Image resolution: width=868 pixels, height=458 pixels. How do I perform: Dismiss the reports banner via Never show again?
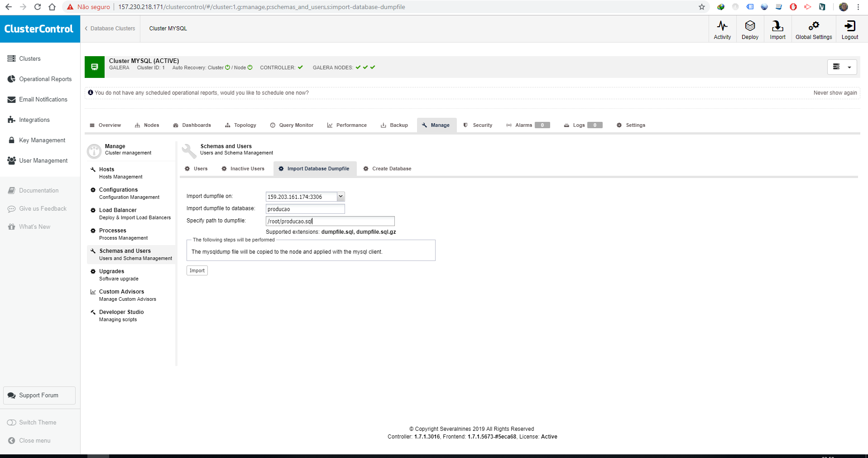coord(835,92)
